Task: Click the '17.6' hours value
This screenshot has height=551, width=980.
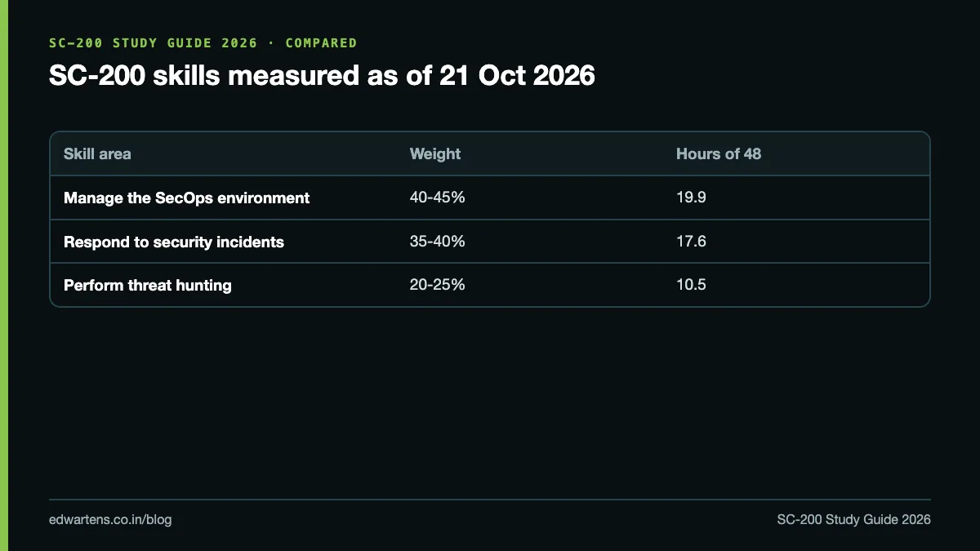Action: click(691, 242)
